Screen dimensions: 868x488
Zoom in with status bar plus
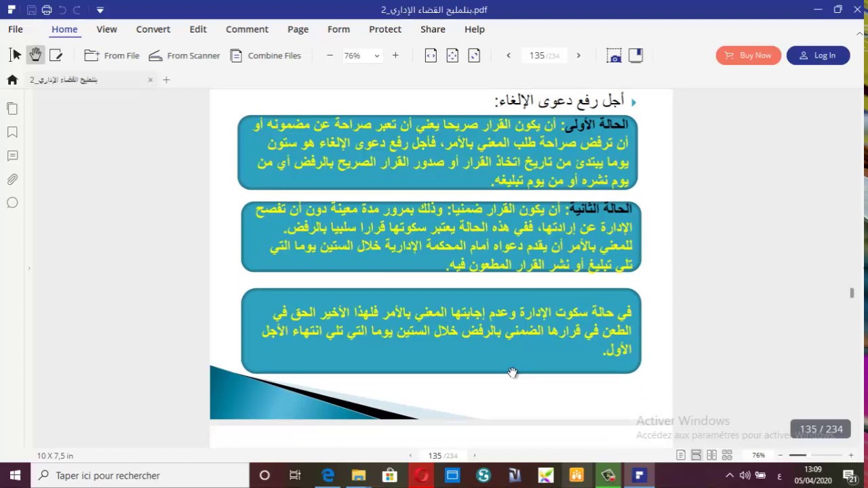(x=851, y=455)
